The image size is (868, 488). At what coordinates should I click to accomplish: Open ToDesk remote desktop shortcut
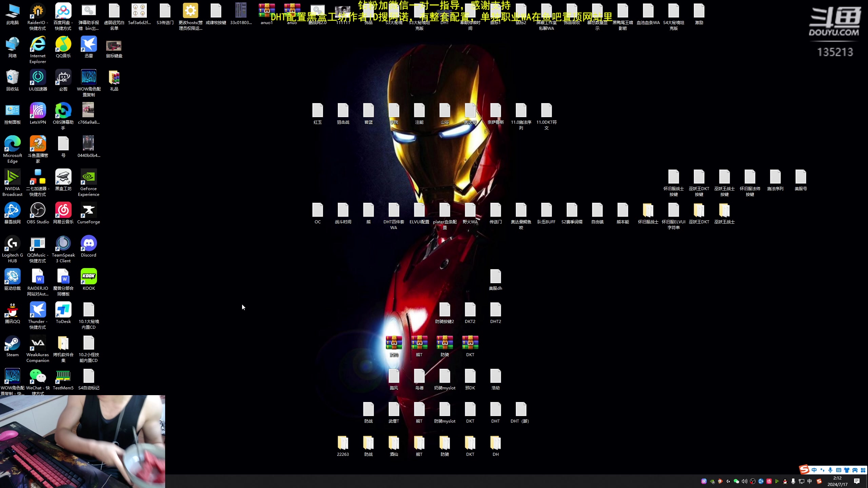[x=63, y=313]
